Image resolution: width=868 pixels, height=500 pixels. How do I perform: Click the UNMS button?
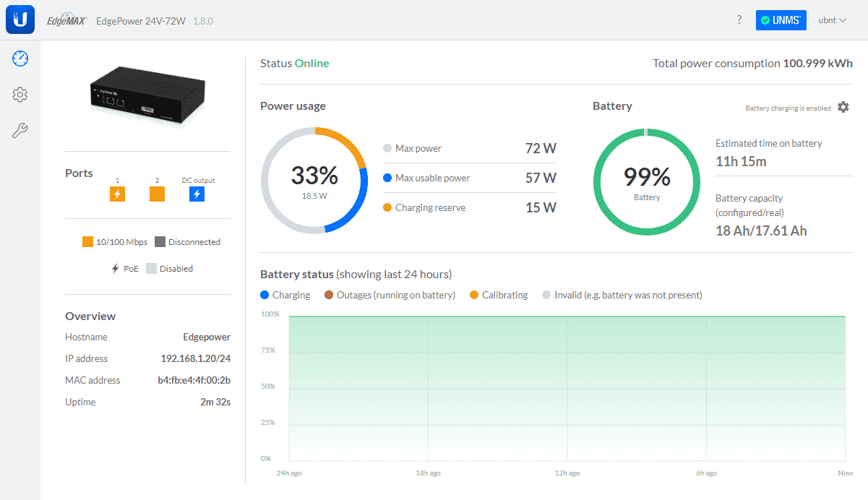pos(781,20)
